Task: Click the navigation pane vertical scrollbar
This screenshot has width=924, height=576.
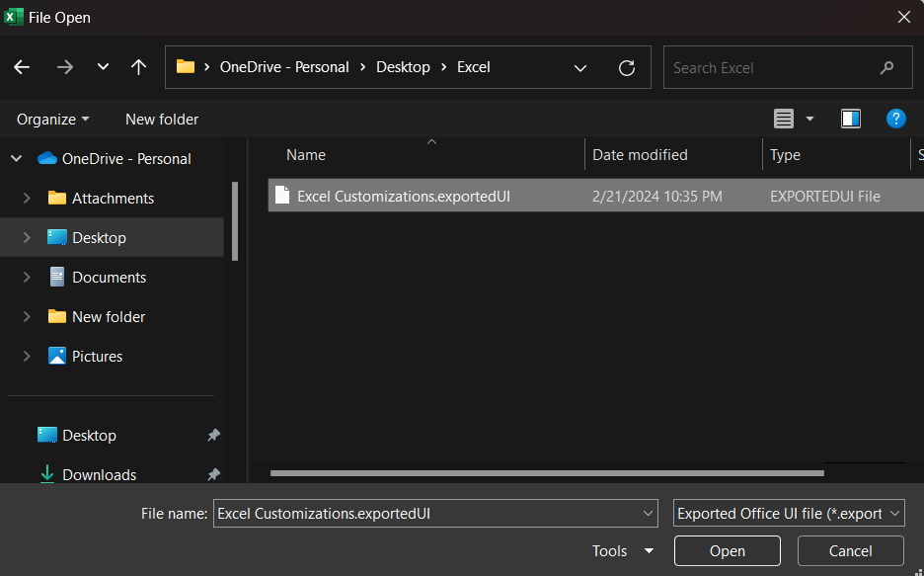Action: point(235,221)
